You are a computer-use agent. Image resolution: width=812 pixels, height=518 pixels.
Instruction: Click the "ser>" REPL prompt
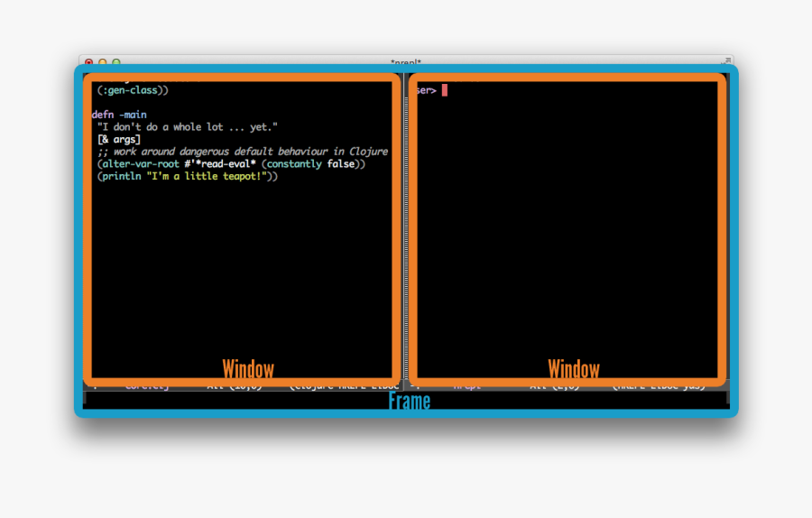pyautogui.click(x=426, y=90)
